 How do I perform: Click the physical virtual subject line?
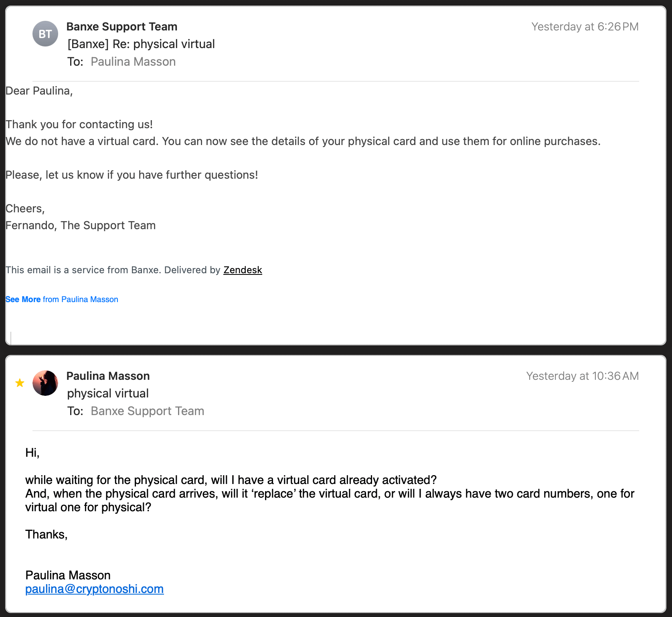pyautogui.click(x=108, y=393)
